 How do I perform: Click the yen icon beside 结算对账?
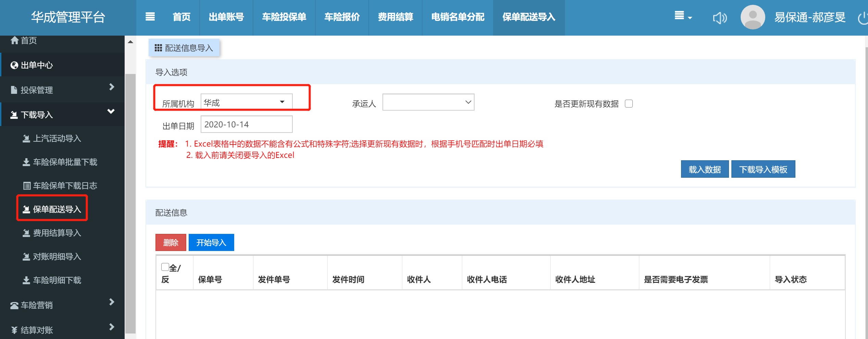click(x=14, y=330)
